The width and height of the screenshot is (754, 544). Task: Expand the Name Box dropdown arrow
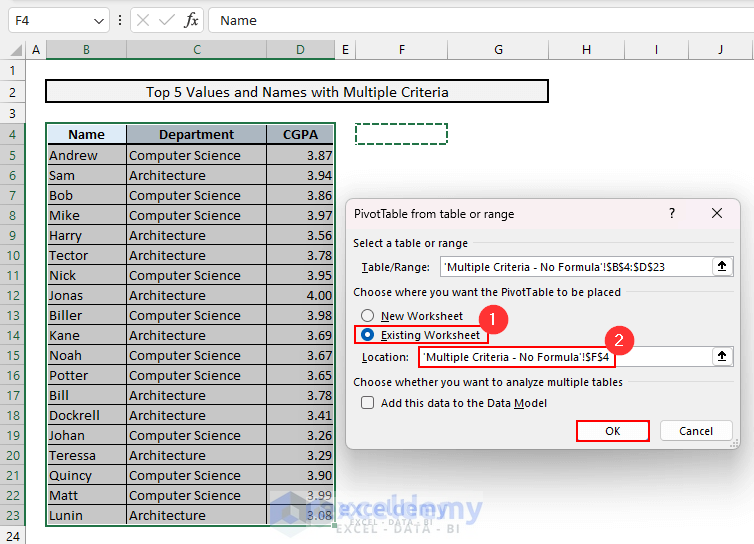pos(99,21)
